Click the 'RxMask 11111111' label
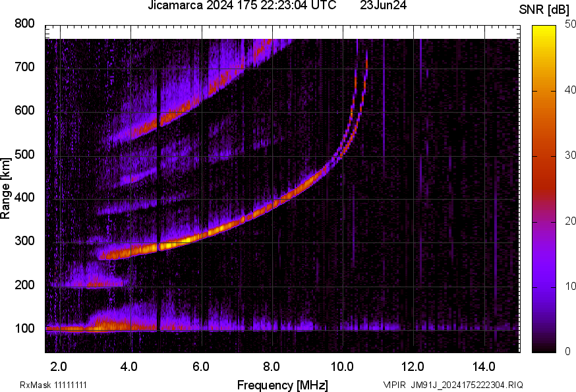The width and height of the screenshot is (576, 392). [x=53, y=385]
